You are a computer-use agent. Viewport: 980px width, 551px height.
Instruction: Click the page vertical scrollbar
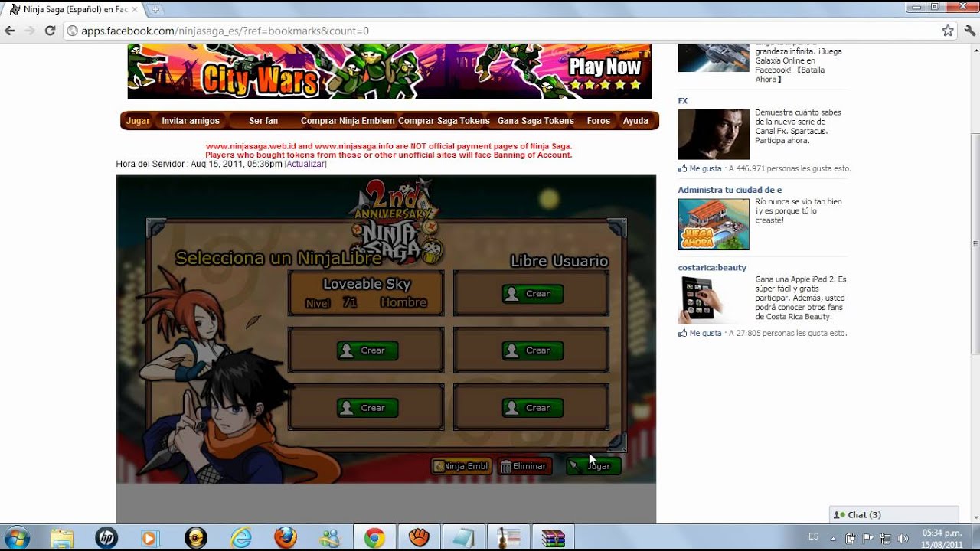974,245
